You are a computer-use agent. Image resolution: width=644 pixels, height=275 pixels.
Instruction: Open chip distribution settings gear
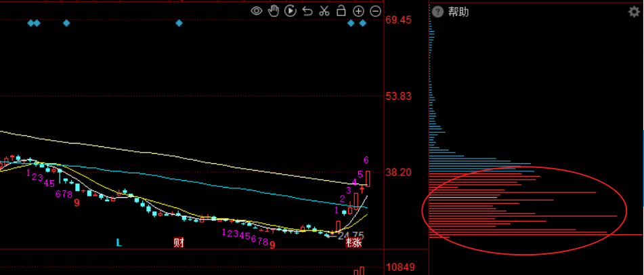(x=634, y=11)
